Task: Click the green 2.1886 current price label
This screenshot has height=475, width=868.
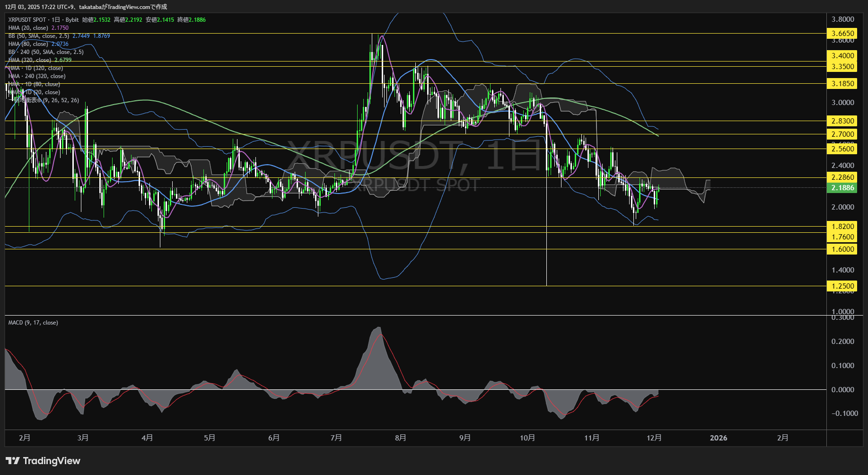Action: tap(842, 188)
